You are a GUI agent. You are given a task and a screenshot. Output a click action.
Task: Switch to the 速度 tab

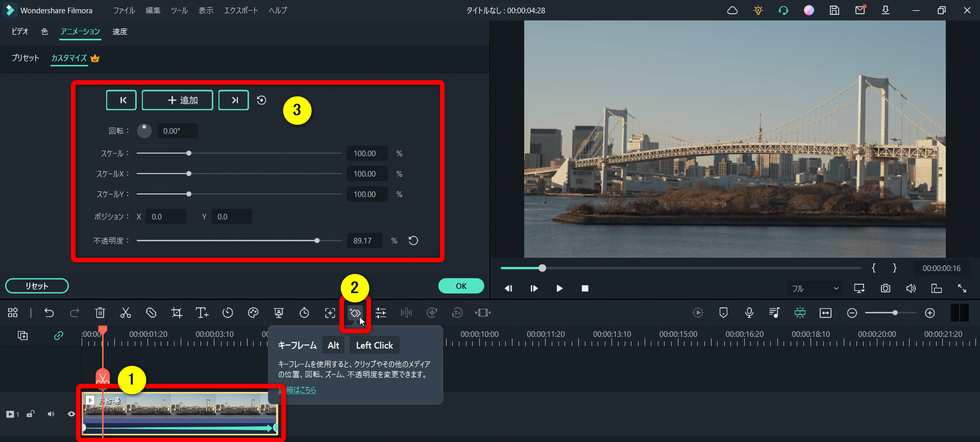[x=120, y=32]
